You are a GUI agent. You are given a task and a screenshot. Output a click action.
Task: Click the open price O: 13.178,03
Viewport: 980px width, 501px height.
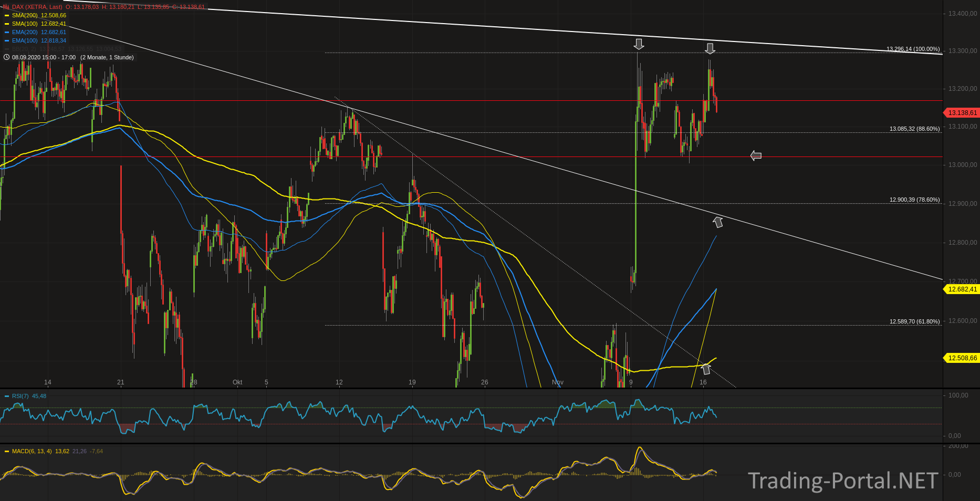[x=82, y=7]
